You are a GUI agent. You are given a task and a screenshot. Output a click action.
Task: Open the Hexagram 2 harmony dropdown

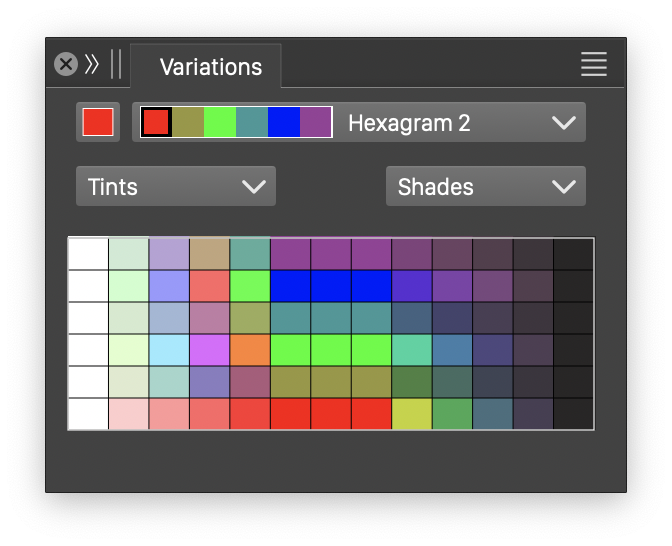(x=564, y=123)
